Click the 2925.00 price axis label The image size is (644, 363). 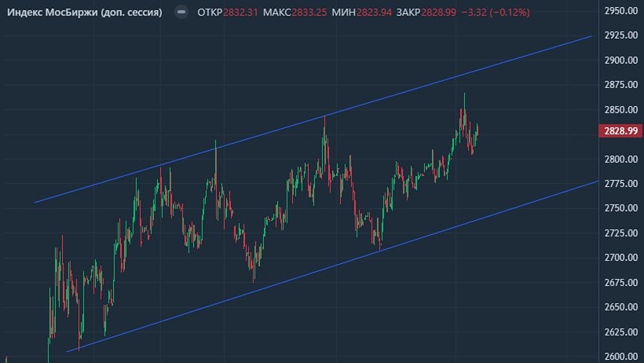[x=621, y=35]
